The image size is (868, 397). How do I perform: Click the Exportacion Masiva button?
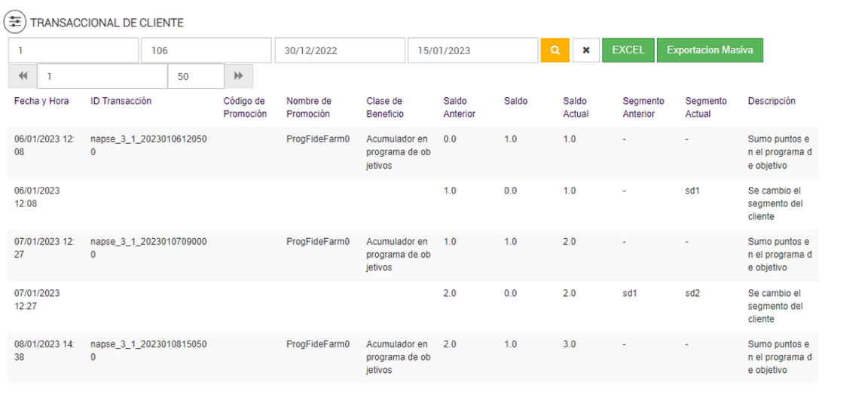(710, 50)
